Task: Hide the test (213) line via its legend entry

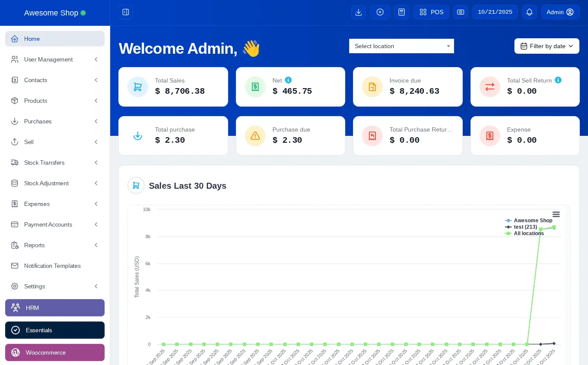Action: tap(526, 227)
